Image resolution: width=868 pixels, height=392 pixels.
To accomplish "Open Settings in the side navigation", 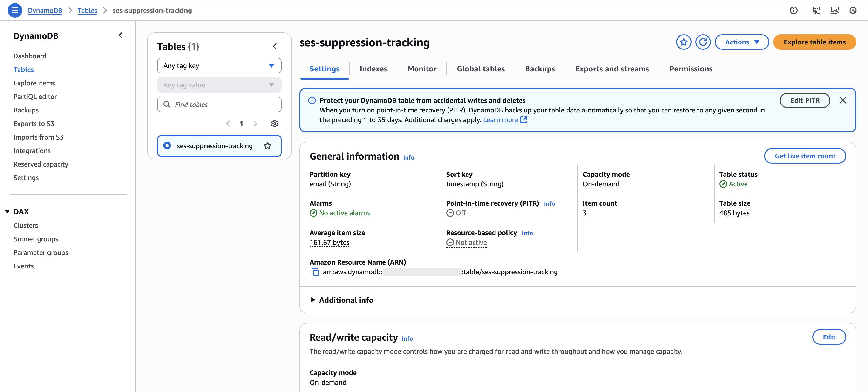I will pos(26,177).
